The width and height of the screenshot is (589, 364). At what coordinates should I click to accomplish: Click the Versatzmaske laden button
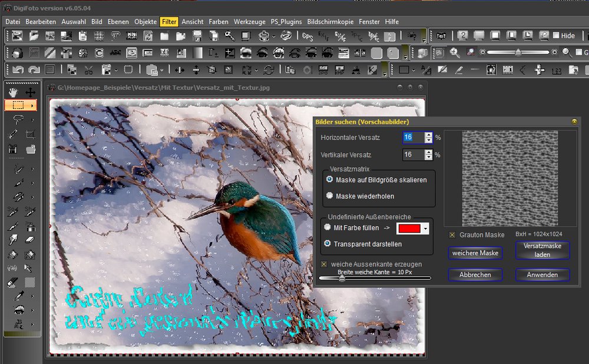point(542,250)
